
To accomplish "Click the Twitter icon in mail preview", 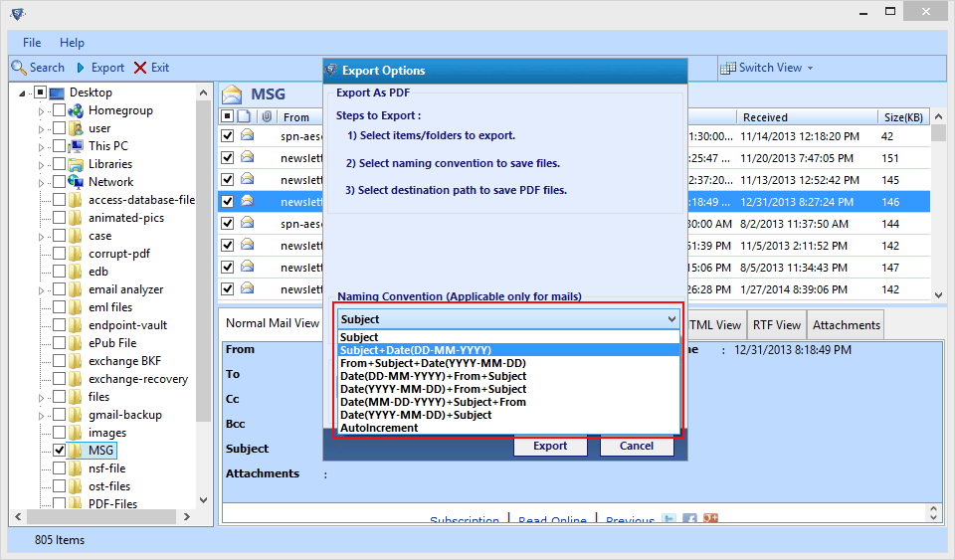I will (668, 518).
